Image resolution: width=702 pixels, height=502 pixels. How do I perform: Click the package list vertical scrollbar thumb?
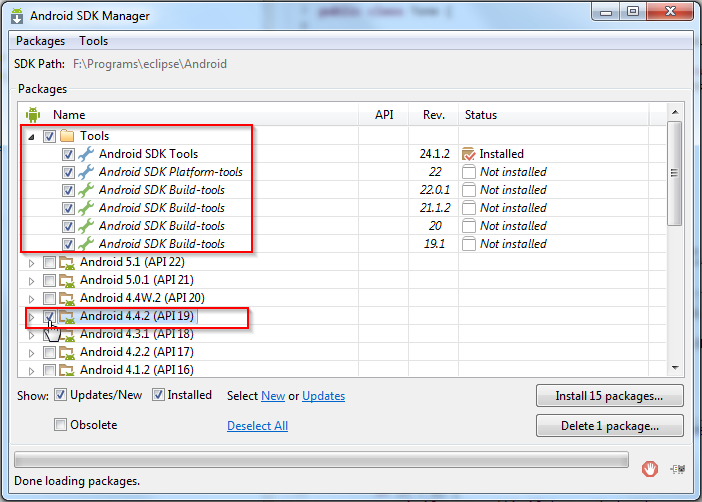coord(674,173)
